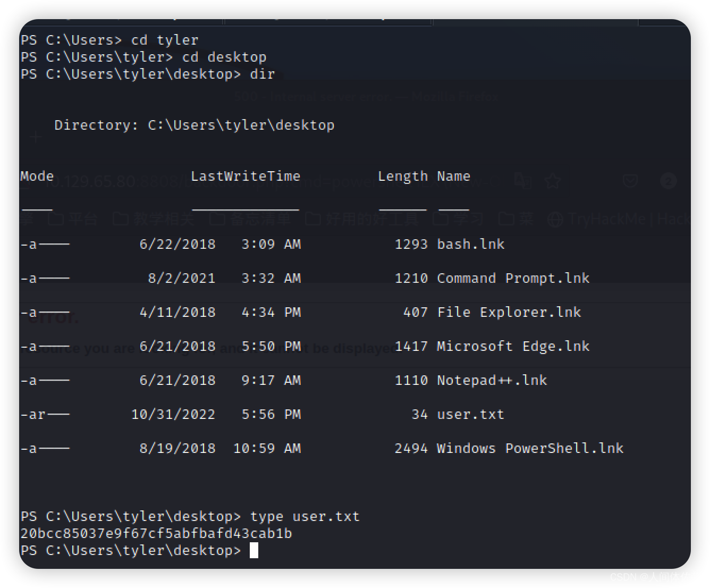This screenshot has height=588, width=710.
Task: Click the 'cd tyler' command text
Action: [x=165, y=40]
